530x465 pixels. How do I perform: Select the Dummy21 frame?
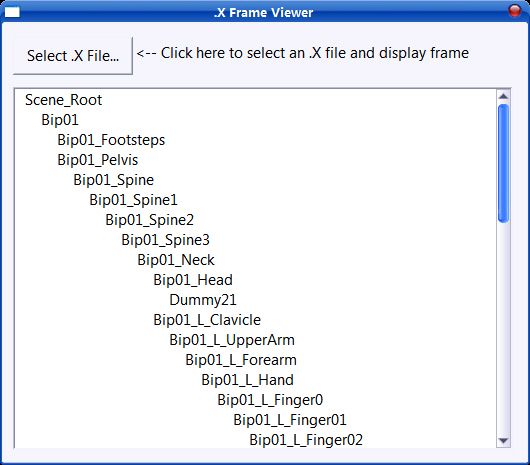203,300
